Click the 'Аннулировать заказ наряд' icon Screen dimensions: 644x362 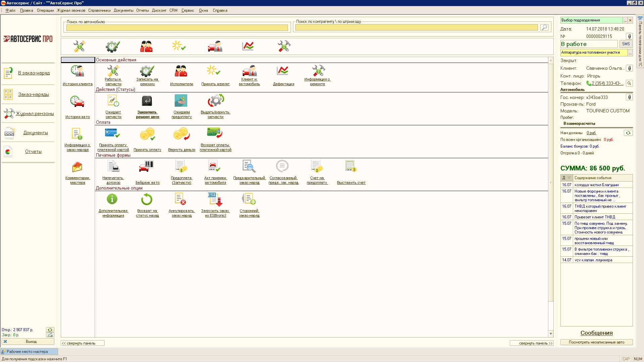[181, 199]
